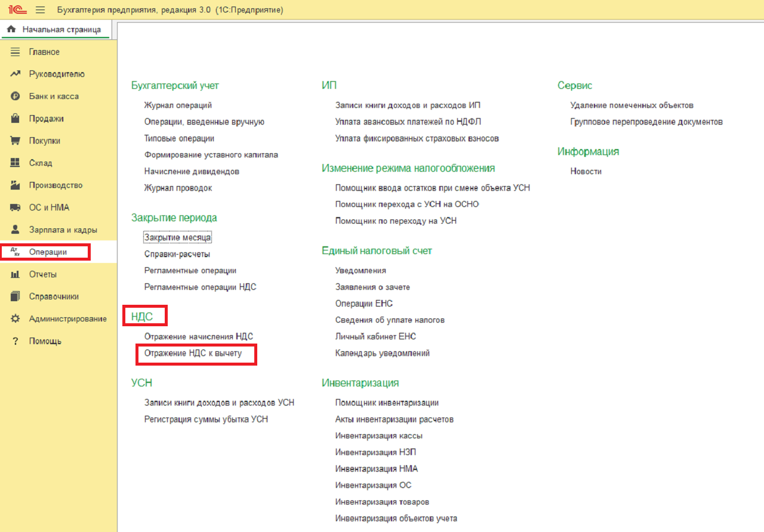Open Личный кабинет ЕНС
The image size is (764, 532).
coord(375,336)
